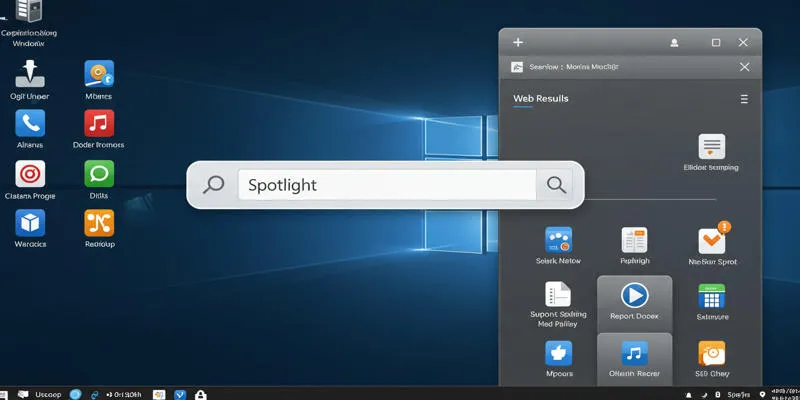Click the magnifier icon left of Spotlight
The image size is (800, 400).
pos(213,185)
